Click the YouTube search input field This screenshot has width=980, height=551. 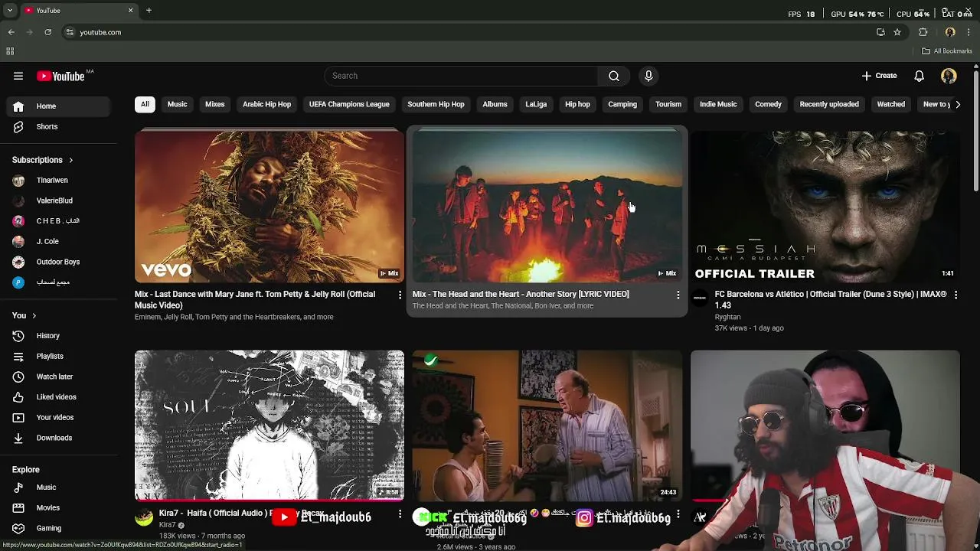click(x=461, y=76)
